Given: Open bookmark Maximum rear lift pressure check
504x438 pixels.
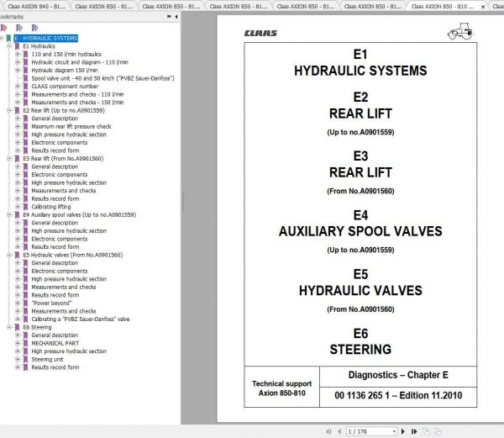Looking at the screenshot, I should coord(71,127).
